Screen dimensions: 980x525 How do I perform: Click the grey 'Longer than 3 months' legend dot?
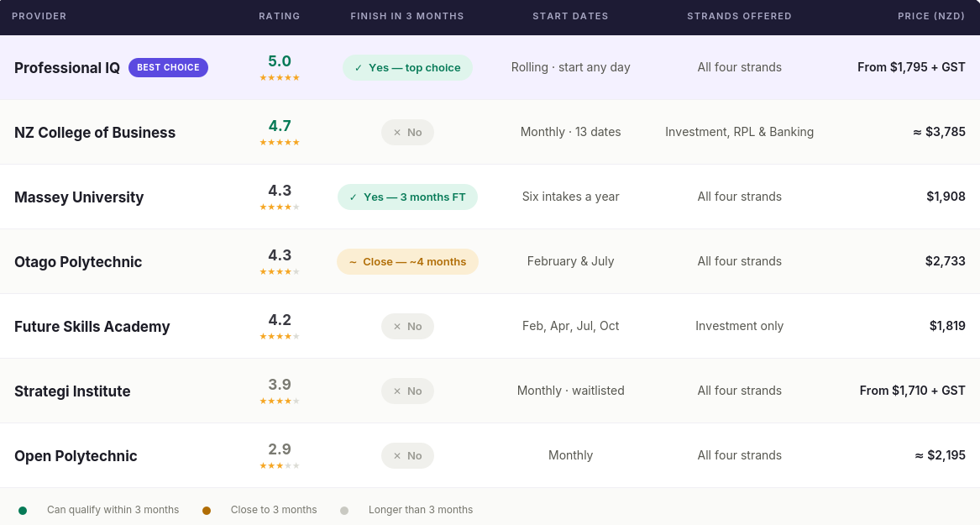[x=343, y=511]
